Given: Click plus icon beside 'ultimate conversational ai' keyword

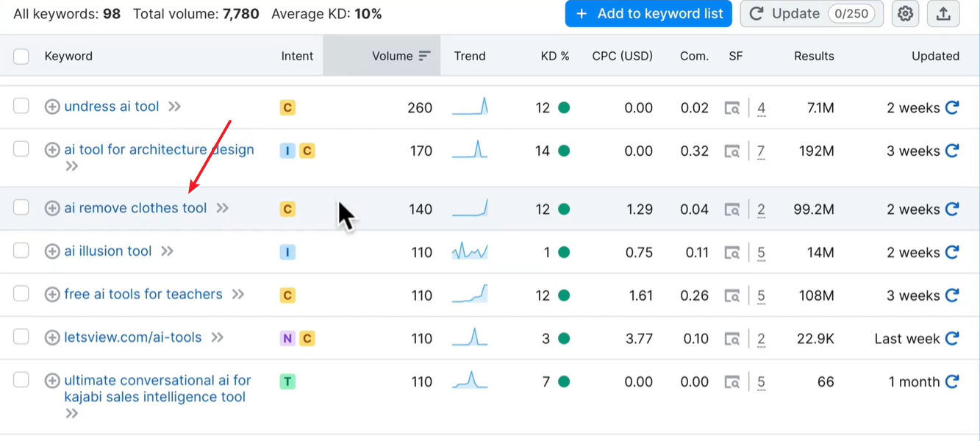Looking at the screenshot, I should (52, 381).
